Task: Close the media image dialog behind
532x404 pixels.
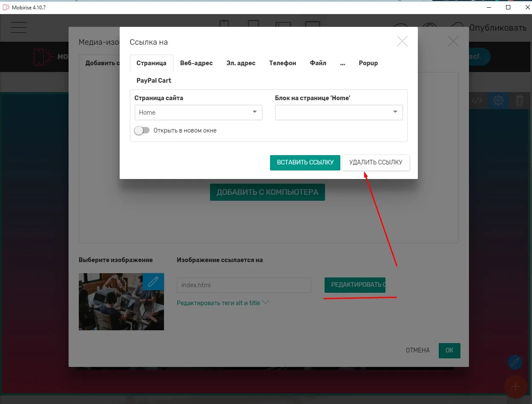Action: click(x=453, y=41)
